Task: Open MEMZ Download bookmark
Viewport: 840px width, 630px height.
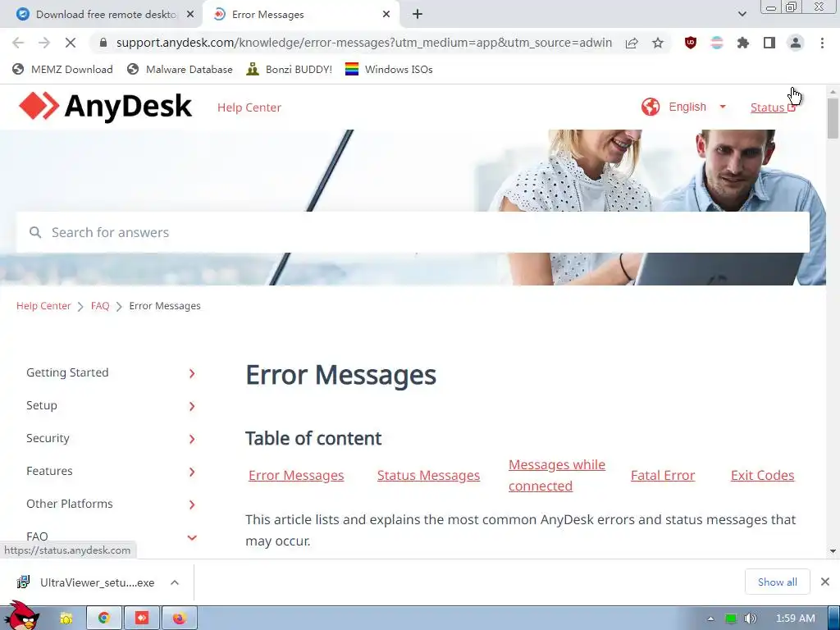Action: 62,69
